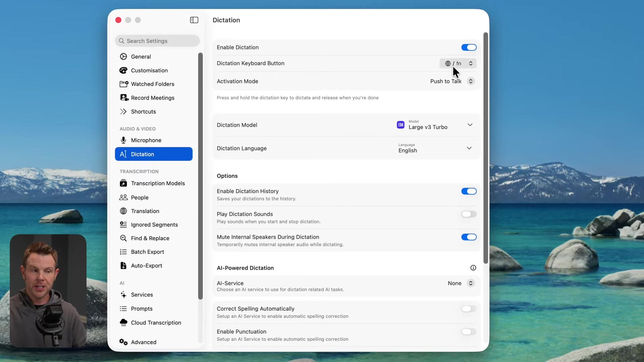Open the Prompts settings page
Viewport: 644px width, 362px height.
point(154,309)
